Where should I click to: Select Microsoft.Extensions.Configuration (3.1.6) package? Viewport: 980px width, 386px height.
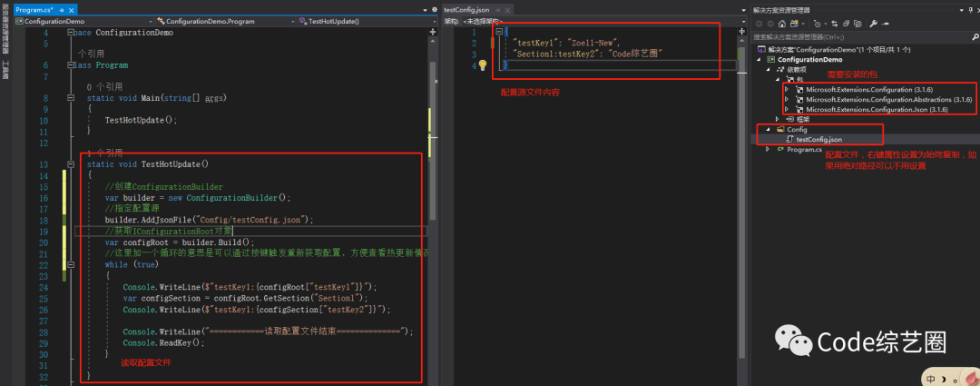click(x=869, y=90)
